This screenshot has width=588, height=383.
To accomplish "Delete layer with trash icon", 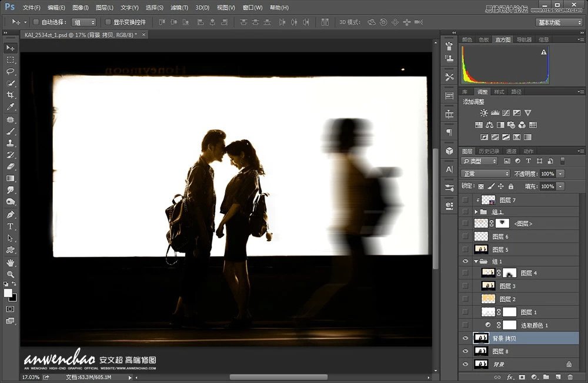I will click(x=570, y=377).
